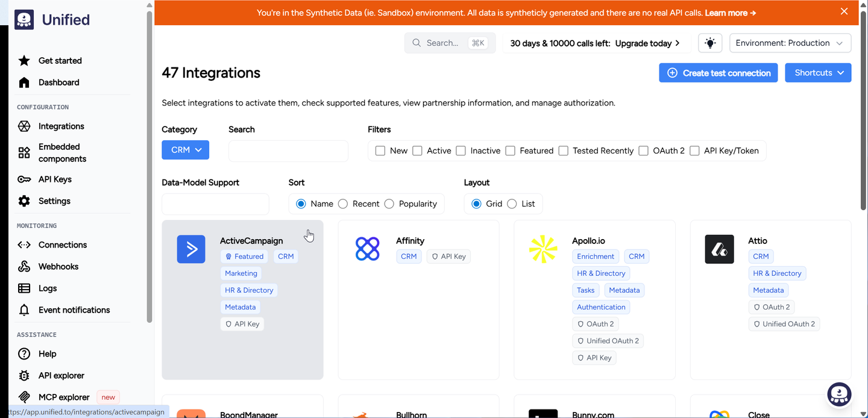Select the Popularity sort option
The image size is (868, 418).
(x=389, y=204)
